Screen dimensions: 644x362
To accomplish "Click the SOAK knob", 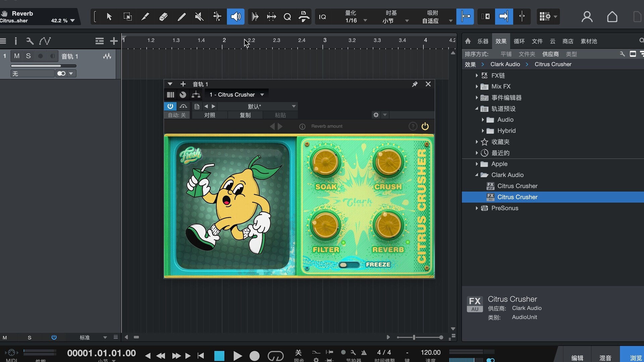I will click(x=325, y=163).
